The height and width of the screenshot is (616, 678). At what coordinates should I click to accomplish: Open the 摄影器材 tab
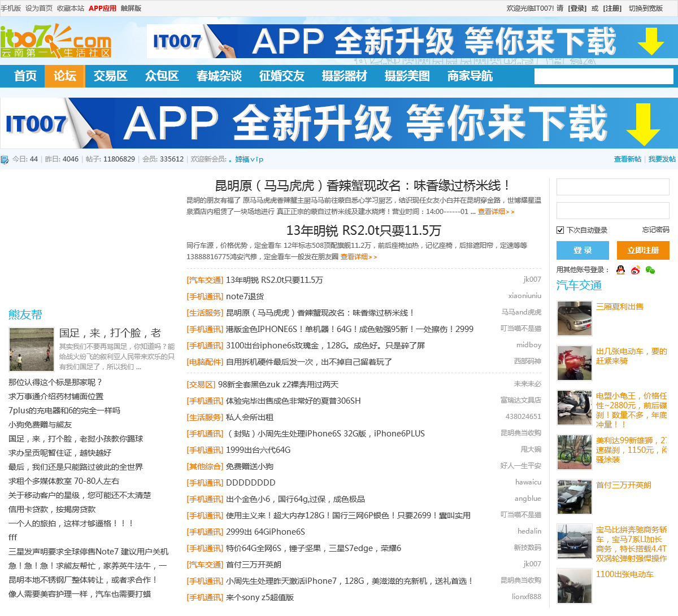345,76
